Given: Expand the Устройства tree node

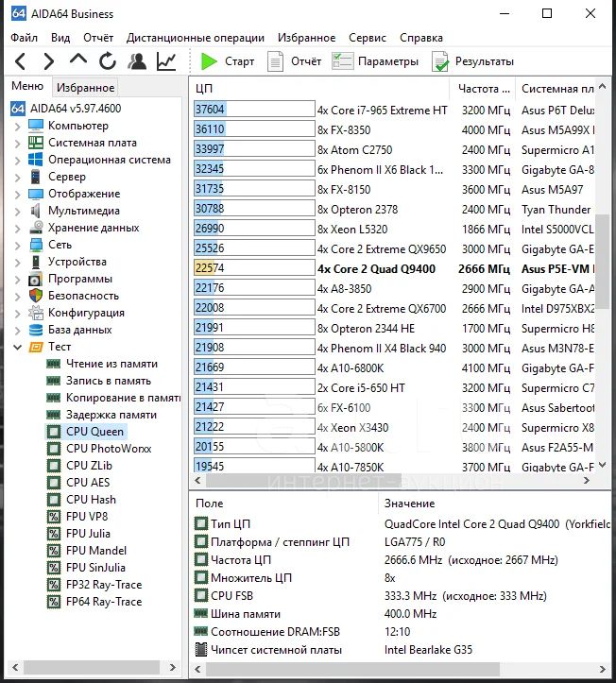Looking at the screenshot, I should 17,263.
